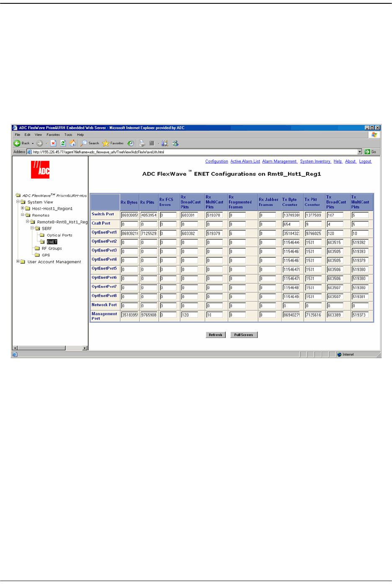Click the 'Network Port' row label
The image size is (392, 584).
click(104, 305)
